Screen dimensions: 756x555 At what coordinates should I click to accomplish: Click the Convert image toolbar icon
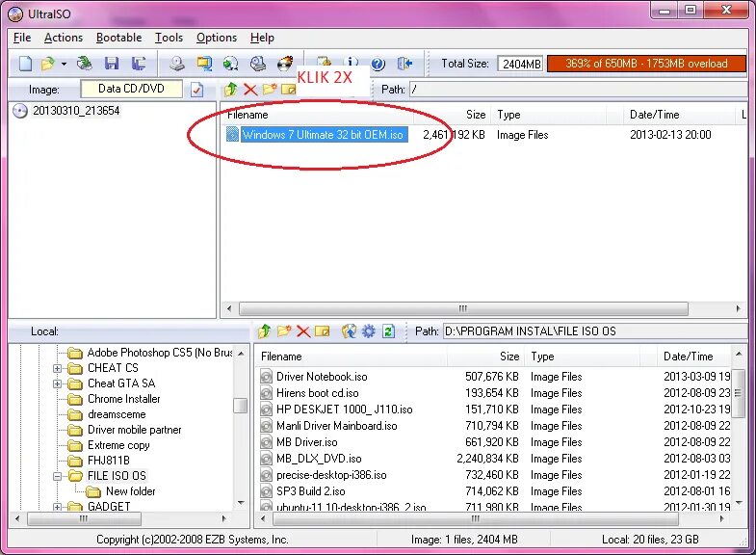point(204,64)
